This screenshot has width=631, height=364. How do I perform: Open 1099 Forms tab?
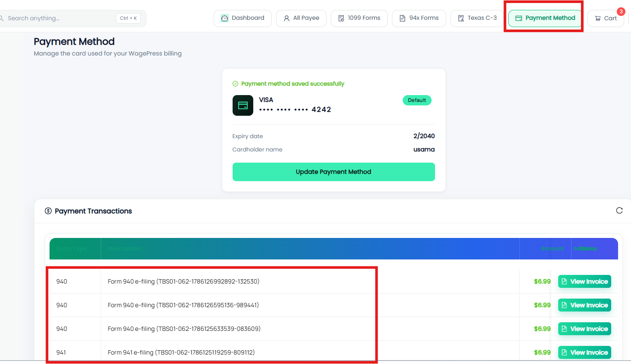pyautogui.click(x=359, y=18)
